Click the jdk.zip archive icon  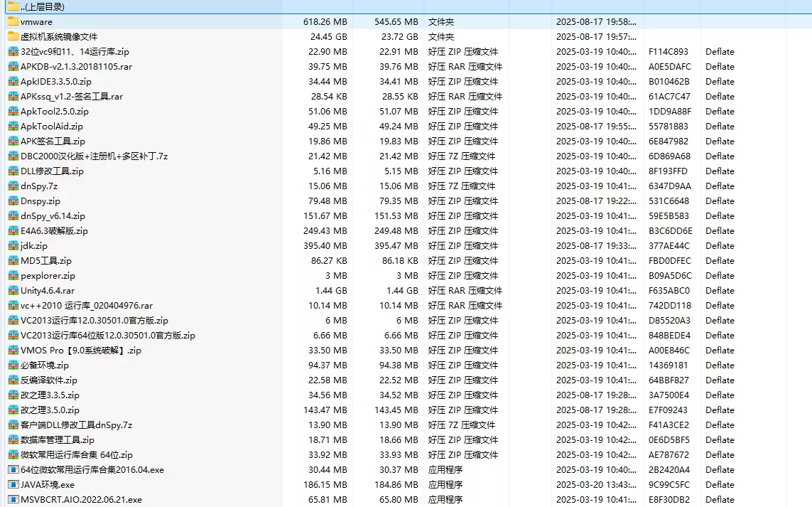click(x=13, y=246)
